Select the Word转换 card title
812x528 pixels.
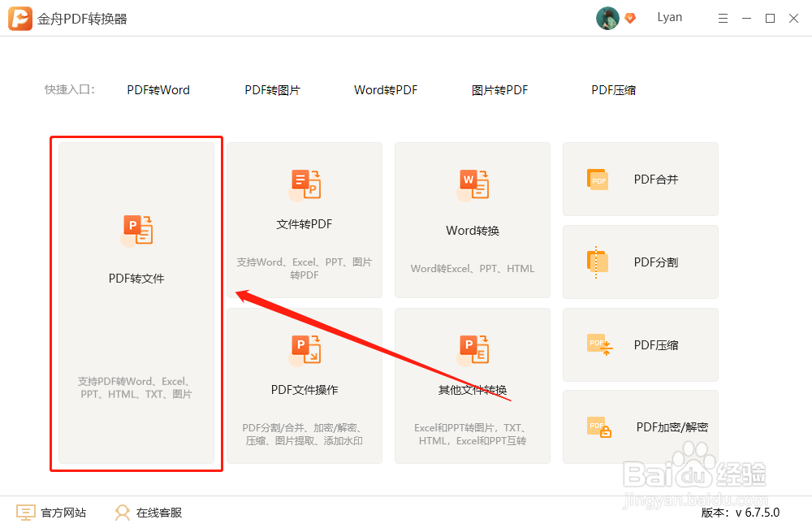tap(473, 231)
